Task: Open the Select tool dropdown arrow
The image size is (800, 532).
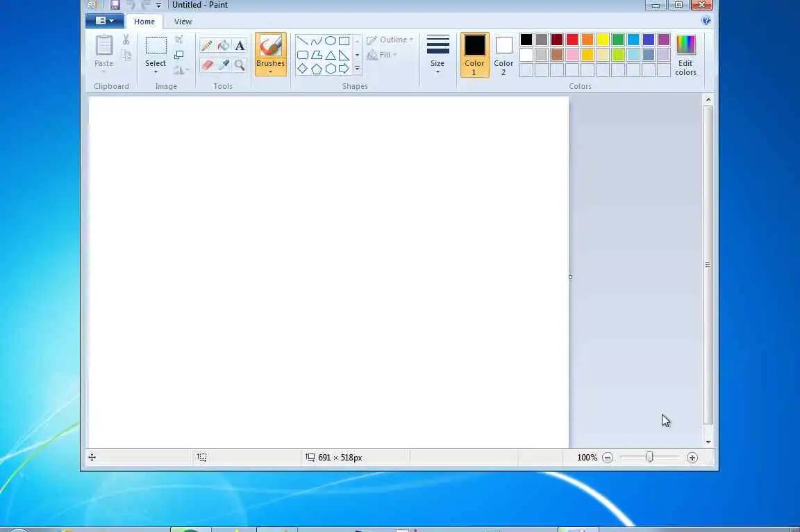Action: click(x=156, y=72)
